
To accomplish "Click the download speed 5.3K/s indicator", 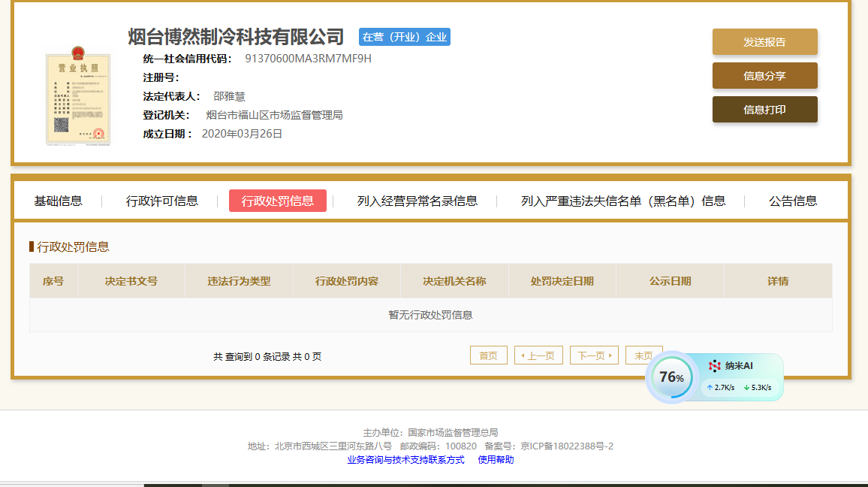I will coord(758,388).
